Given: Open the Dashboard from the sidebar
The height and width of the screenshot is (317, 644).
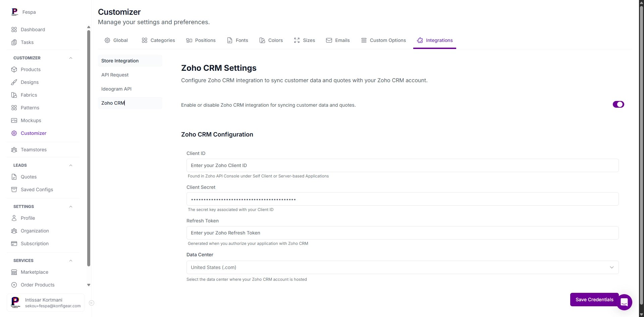Looking at the screenshot, I should tap(33, 30).
